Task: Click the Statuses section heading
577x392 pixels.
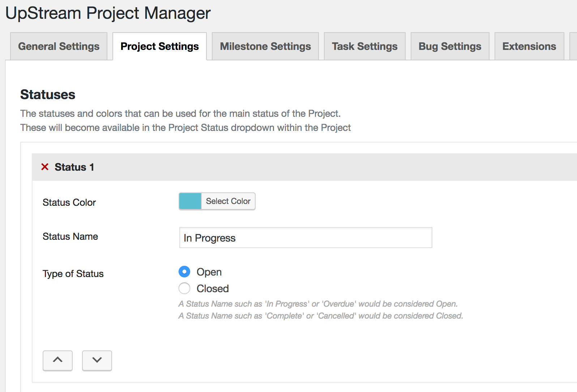Action: tap(48, 94)
